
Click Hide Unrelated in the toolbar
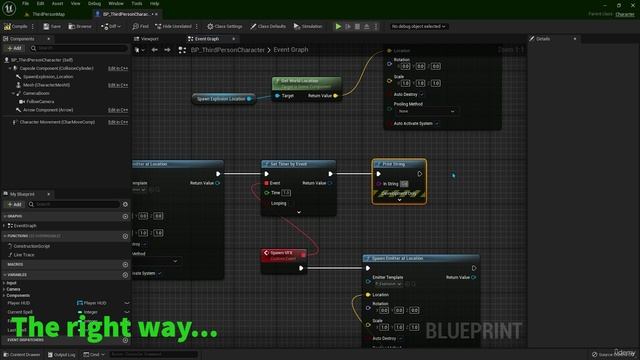[x=173, y=27]
